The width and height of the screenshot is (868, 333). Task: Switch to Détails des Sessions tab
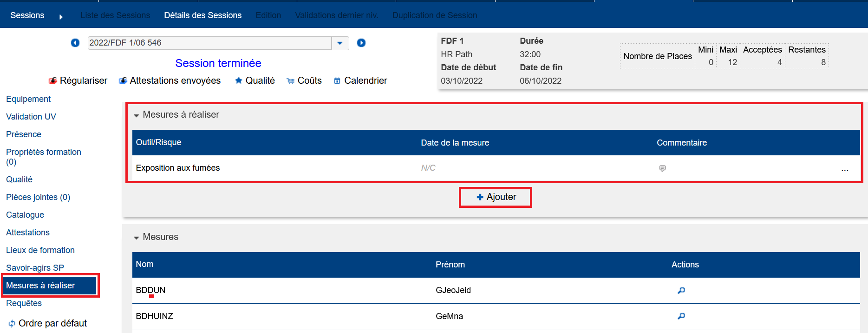point(202,15)
